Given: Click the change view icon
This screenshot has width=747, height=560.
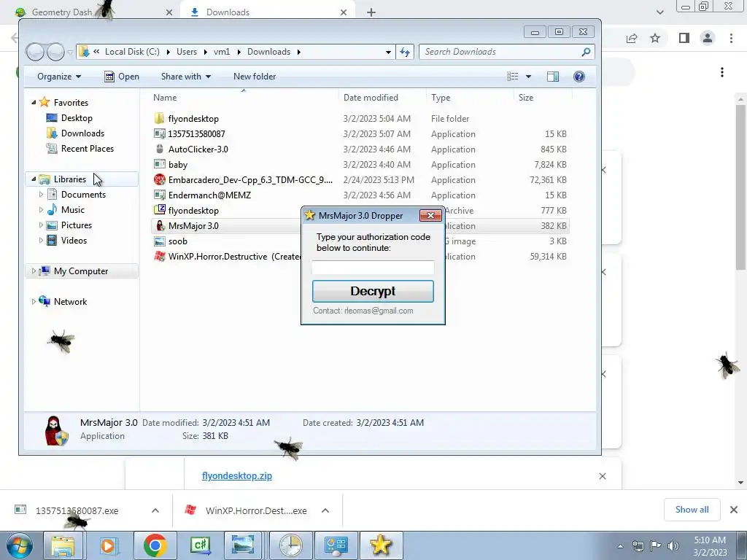Looking at the screenshot, I should (x=513, y=77).
